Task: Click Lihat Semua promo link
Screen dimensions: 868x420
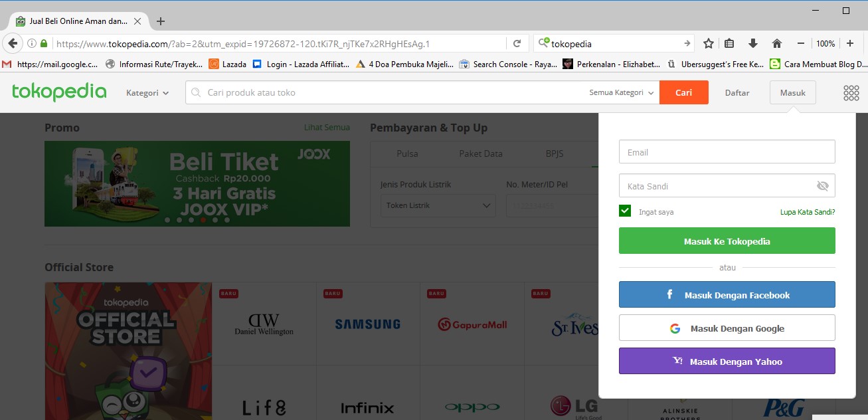Action: 327,128
